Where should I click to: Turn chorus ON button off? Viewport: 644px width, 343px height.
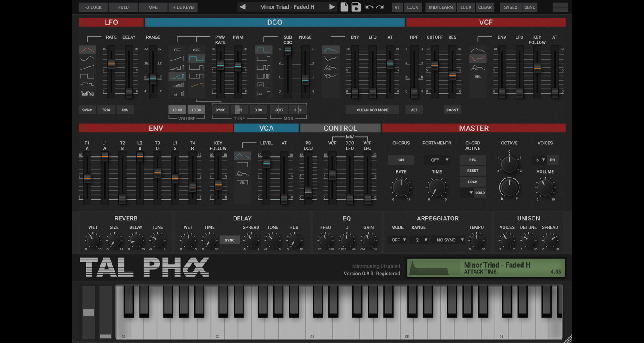click(x=401, y=160)
